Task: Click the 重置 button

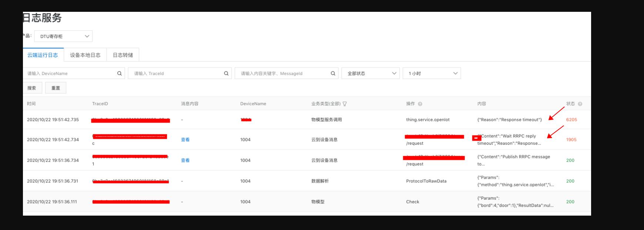Action: click(55, 88)
